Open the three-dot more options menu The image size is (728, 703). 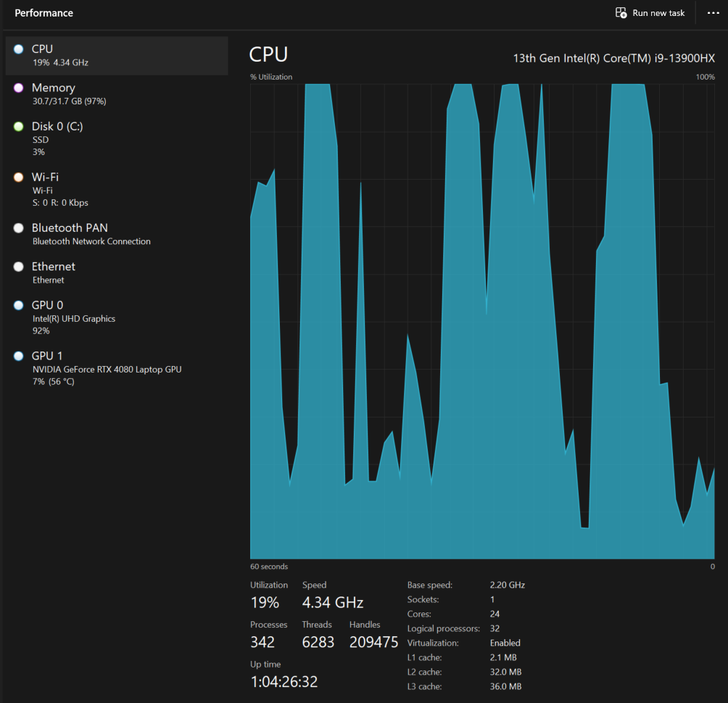point(713,13)
